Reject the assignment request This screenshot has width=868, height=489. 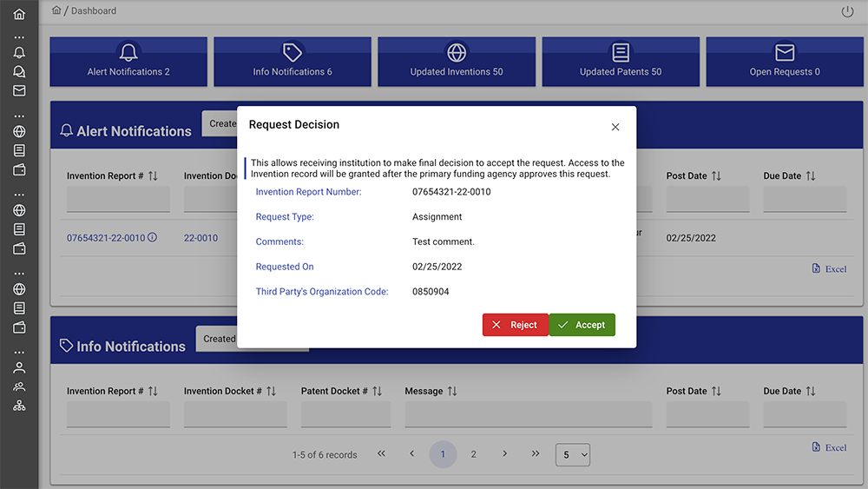pos(515,325)
